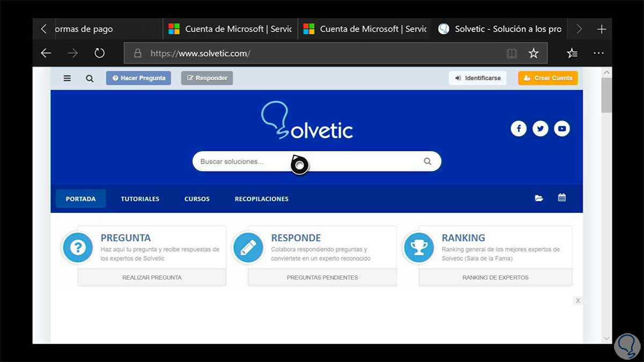Click the trophy Ranking icon
The image size is (644, 362).
point(419,248)
